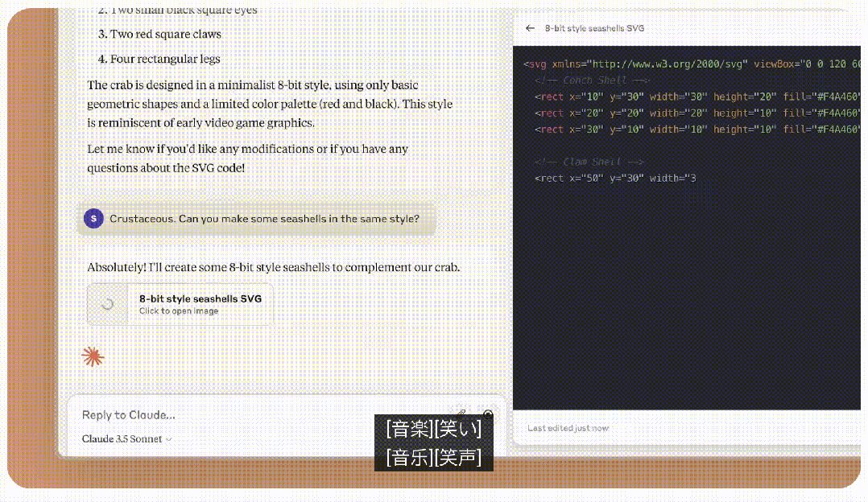The width and height of the screenshot is (868, 502).
Task: Select the "Crustaceous" user message bubble
Action: click(x=264, y=219)
